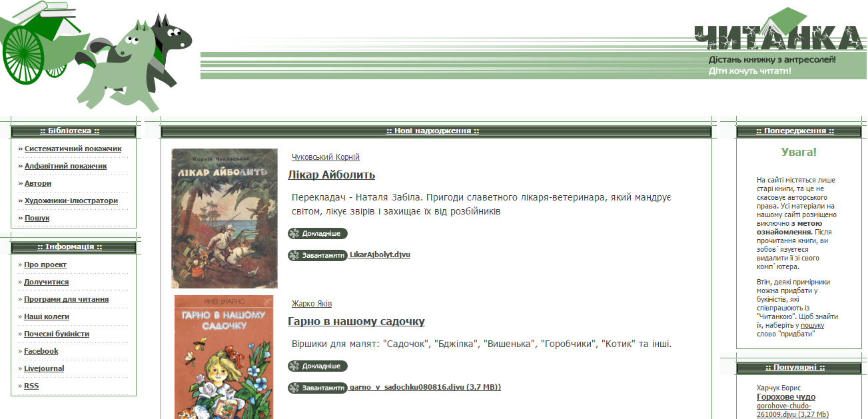Viewport: 868px width, 419px height.
Task: Open the Facebook link
Action: coord(41,351)
